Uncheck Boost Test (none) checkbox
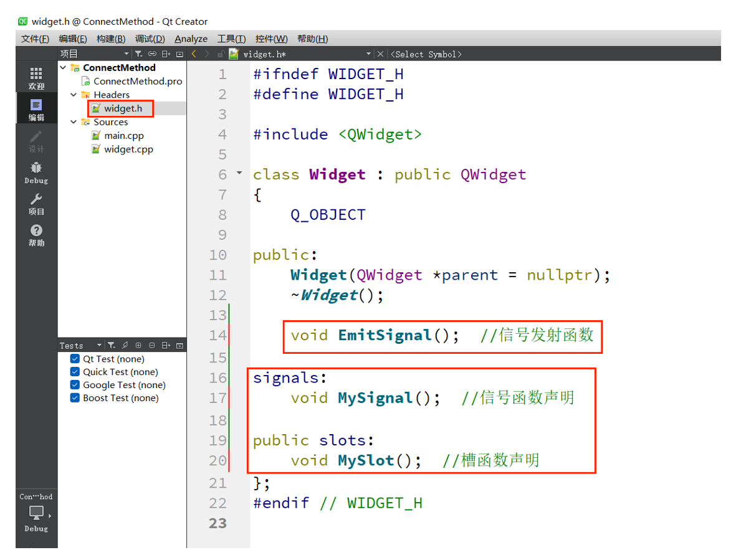736x560 pixels. (75, 397)
